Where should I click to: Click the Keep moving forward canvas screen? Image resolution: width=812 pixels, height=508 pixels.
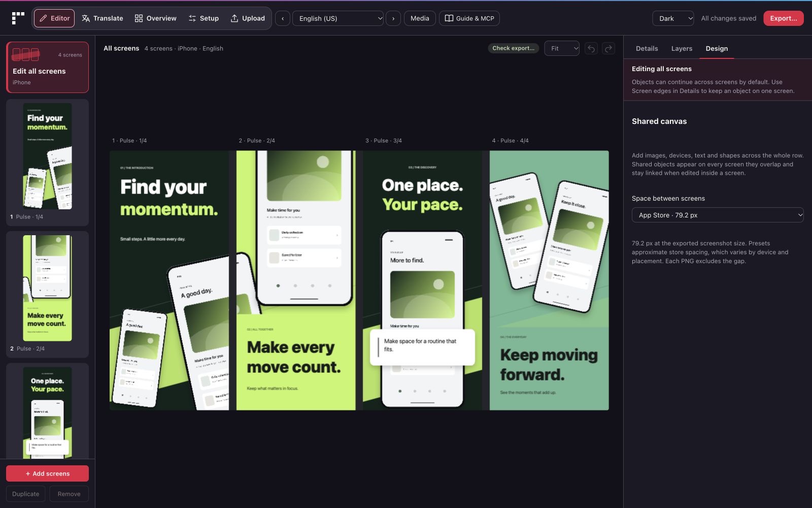549,280
